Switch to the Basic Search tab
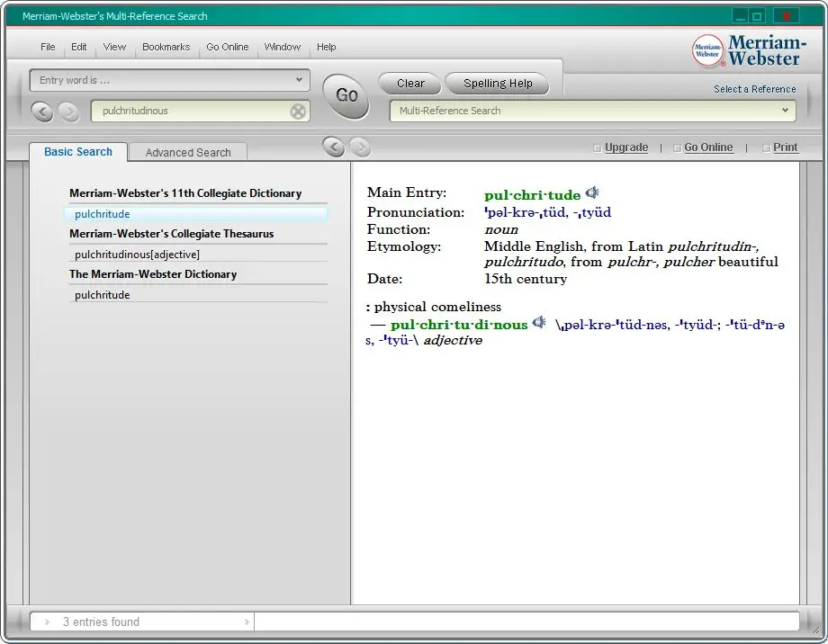 78,152
